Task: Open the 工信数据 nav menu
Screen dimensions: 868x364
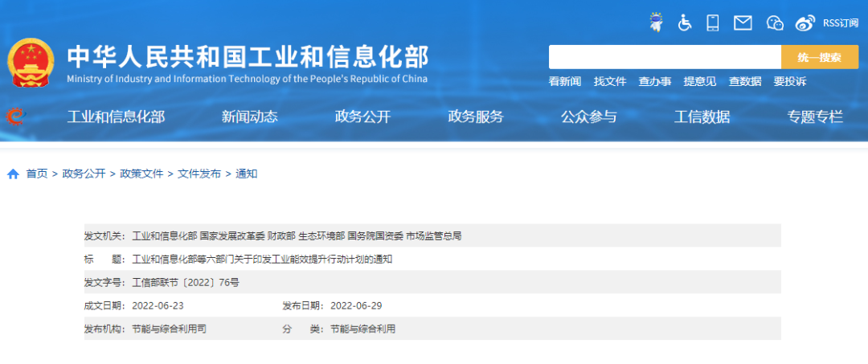Action: coord(702,117)
